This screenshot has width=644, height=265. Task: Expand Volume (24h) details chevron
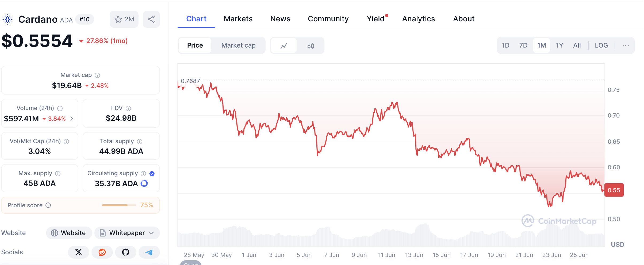pyautogui.click(x=72, y=119)
